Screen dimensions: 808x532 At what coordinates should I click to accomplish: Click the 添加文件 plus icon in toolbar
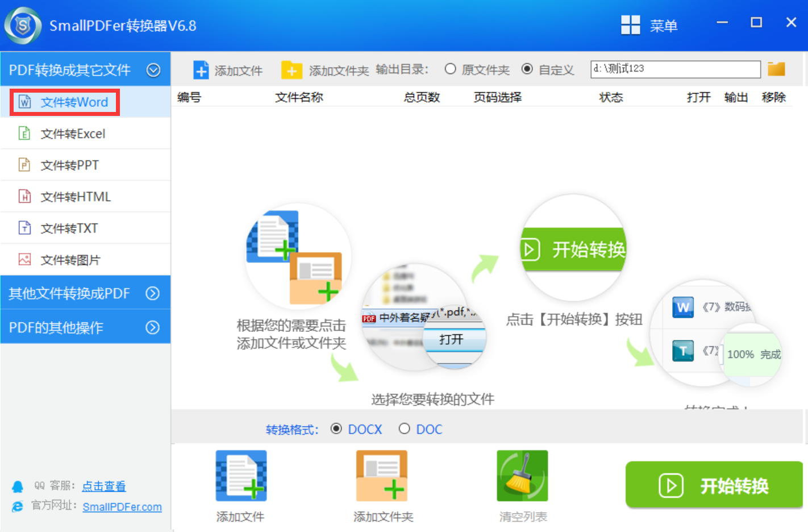click(201, 70)
